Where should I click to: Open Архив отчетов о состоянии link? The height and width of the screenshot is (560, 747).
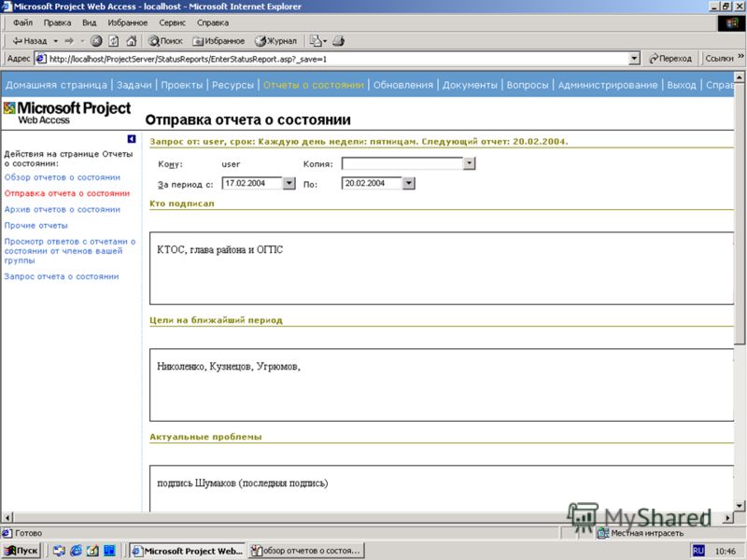click(x=63, y=209)
